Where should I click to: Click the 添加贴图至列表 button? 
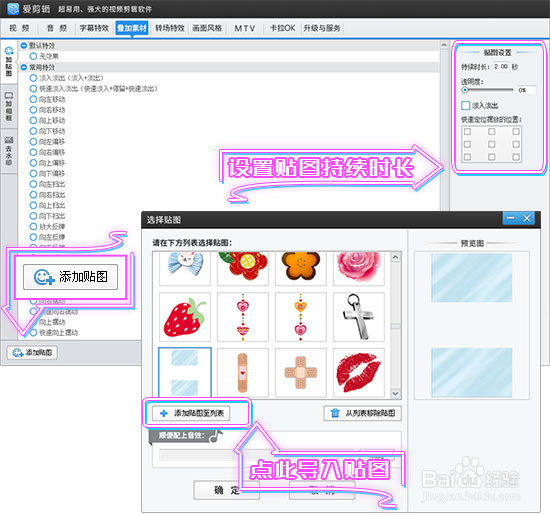[x=191, y=413]
